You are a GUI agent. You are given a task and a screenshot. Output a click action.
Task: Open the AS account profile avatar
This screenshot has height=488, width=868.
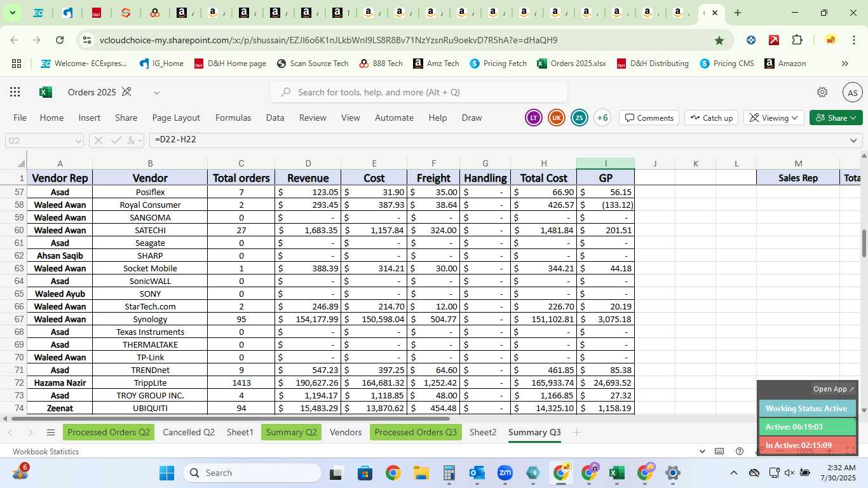853,93
